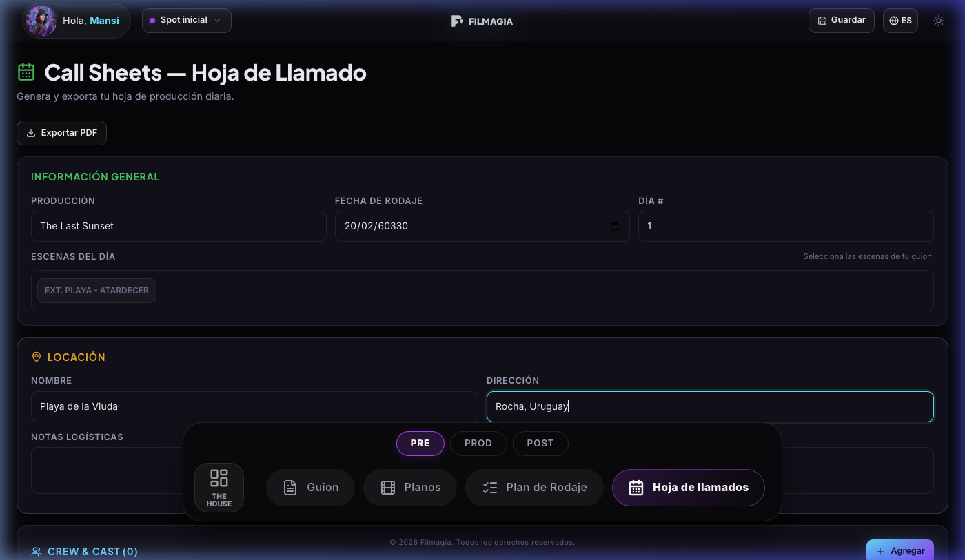Click the Filmagia logo
This screenshot has width=965, height=560.
pos(482,21)
